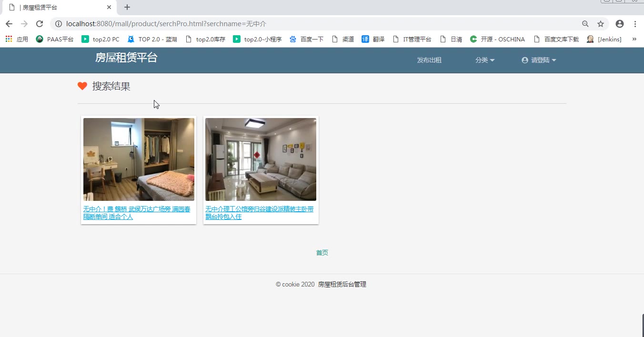Click the 房屋租赁平台 site title

coord(126,58)
